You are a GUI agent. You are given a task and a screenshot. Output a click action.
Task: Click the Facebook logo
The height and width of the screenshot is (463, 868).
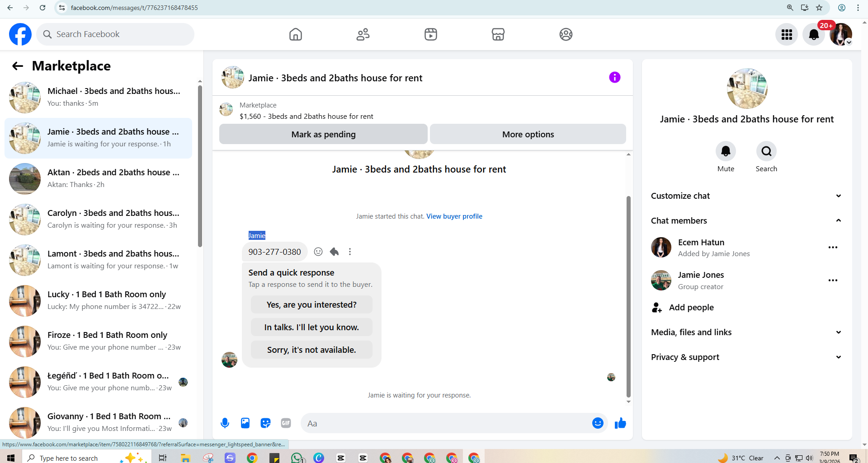click(x=20, y=34)
